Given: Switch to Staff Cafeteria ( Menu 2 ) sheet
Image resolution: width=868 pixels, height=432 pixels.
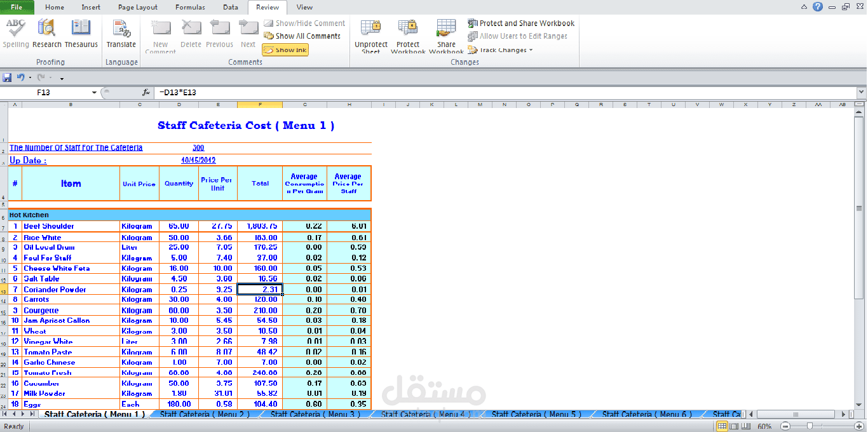Looking at the screenshot, I should pyautogui.click(x=204, y=414).
